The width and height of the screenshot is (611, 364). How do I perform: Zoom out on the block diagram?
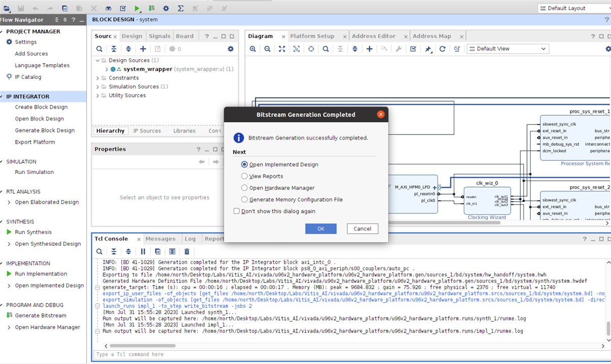point(268,49)
